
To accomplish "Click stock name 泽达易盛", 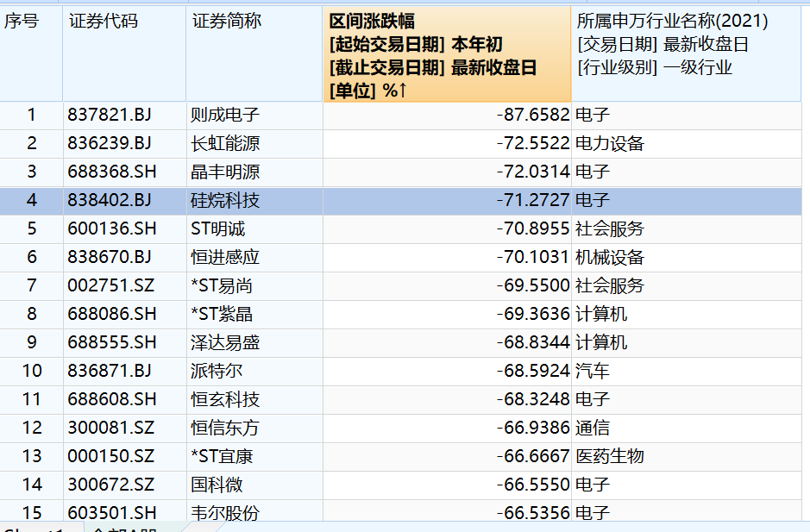I will (225, 342).
